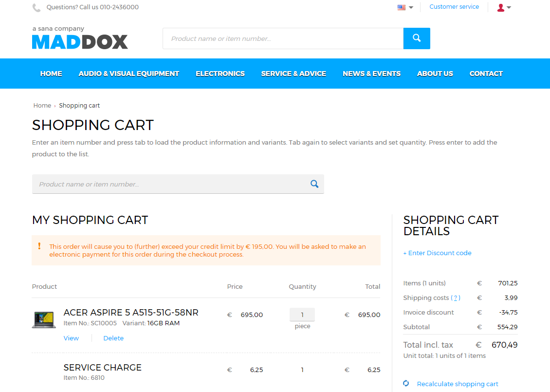Screen dimensions: 550x392
Task: Click the Invoice discount value -34,75
Action: pos(508,312)
